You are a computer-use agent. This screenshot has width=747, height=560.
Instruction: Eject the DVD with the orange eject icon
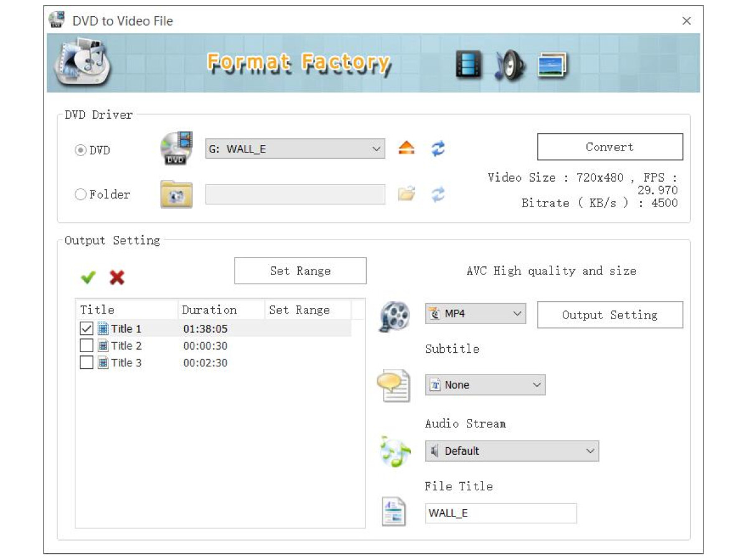406,149
